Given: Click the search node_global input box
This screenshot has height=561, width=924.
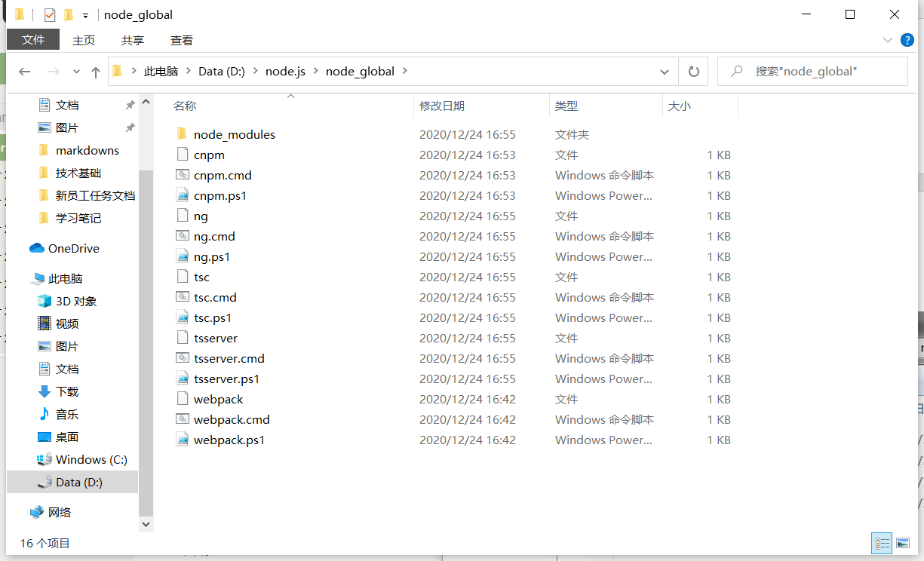Looking at the screenshot, I should coord(812,72).
